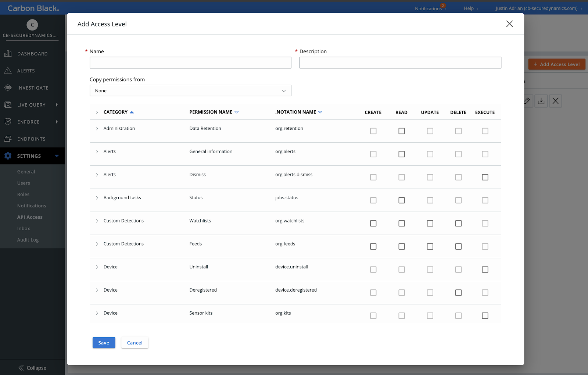Check Execute for Sensor kits
The width and height of the screenshot is (588, 375).
click(485, 316)
